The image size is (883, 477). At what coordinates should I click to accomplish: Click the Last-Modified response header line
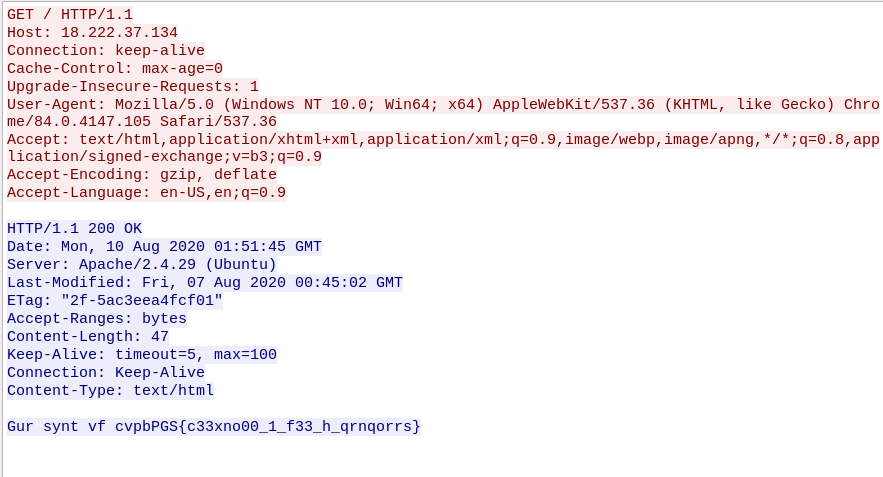coord(205,282)
